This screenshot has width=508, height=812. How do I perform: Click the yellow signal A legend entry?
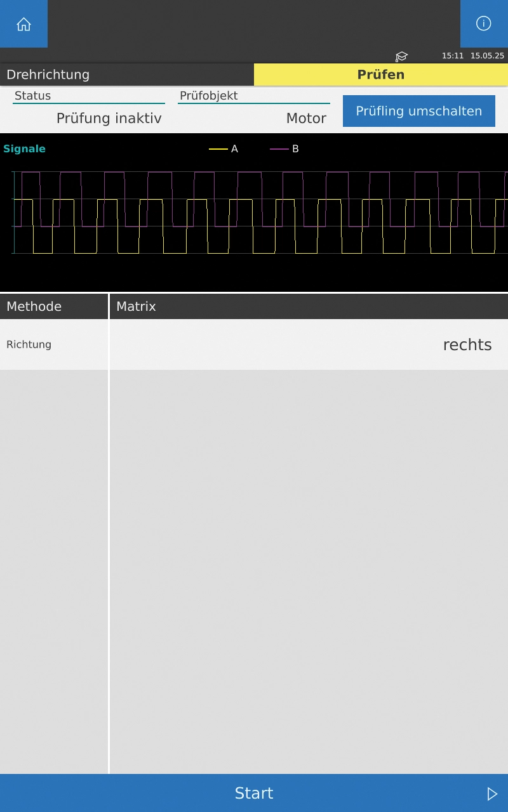(x=224, y=149)
